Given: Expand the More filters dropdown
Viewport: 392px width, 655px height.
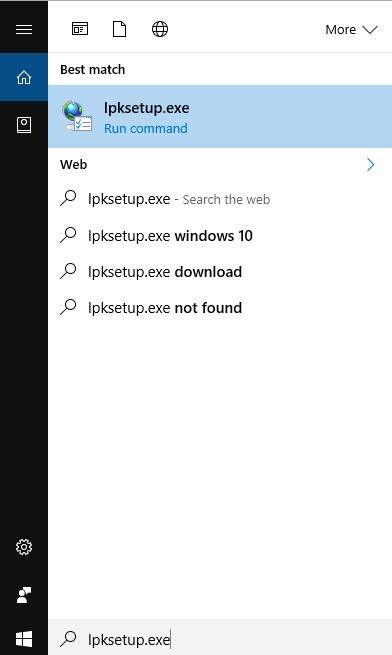Looking at the screenshot, I should (351, 30).
